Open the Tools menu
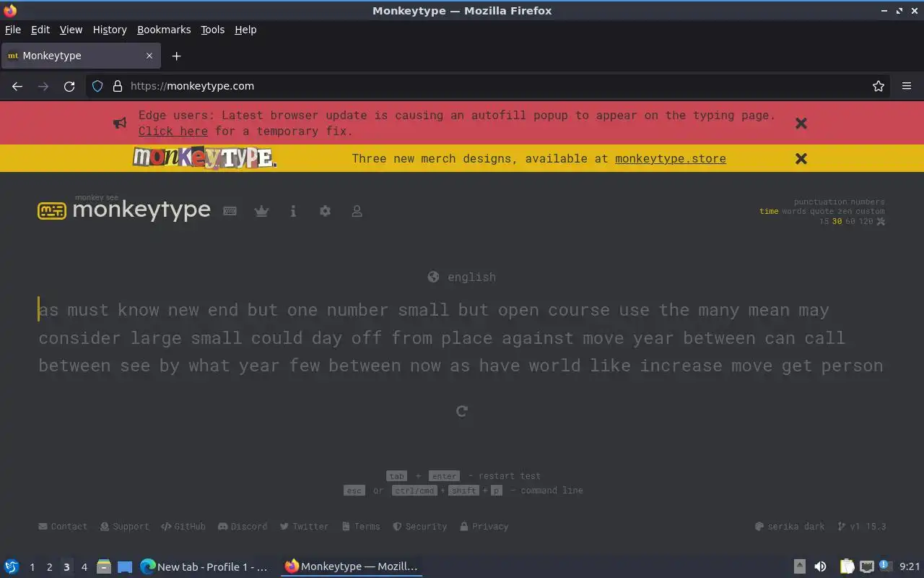924x578 pixels. click(213, 30)
